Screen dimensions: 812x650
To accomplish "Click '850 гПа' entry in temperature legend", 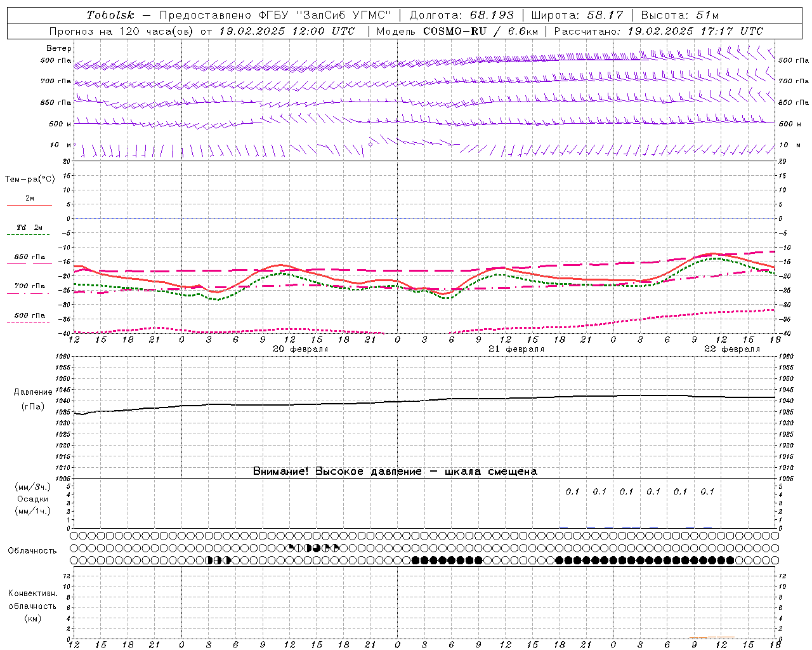I will click(29, 257).
